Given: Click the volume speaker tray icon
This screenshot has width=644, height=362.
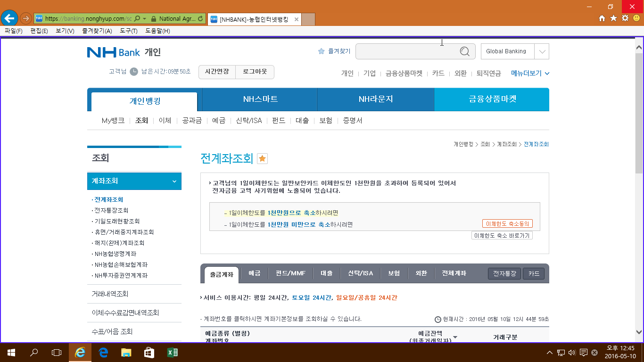Looking at the screenshot, I should (x=572, y=352).
